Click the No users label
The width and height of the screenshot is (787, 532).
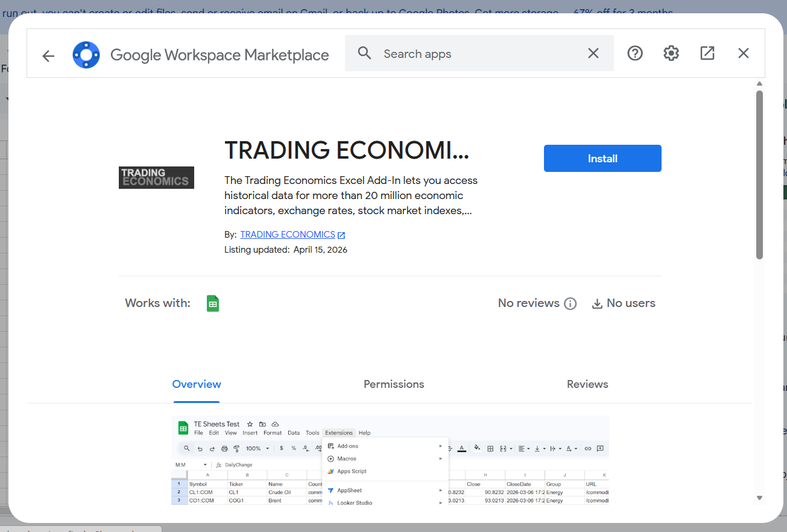(x=631, y=303)
